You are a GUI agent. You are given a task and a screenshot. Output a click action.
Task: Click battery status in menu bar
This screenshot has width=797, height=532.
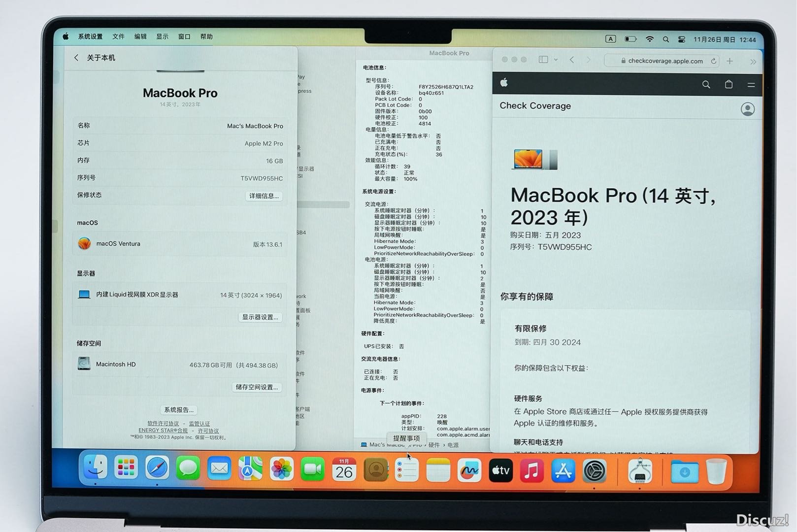(x=631, y=39)
